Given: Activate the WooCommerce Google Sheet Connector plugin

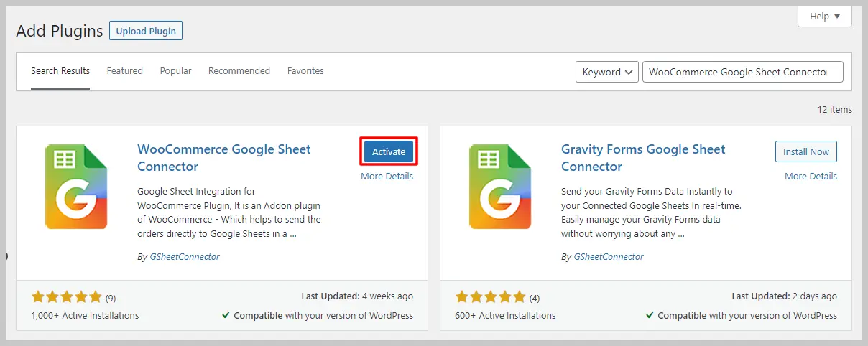Looking at the screenshot, I should 389,151.
